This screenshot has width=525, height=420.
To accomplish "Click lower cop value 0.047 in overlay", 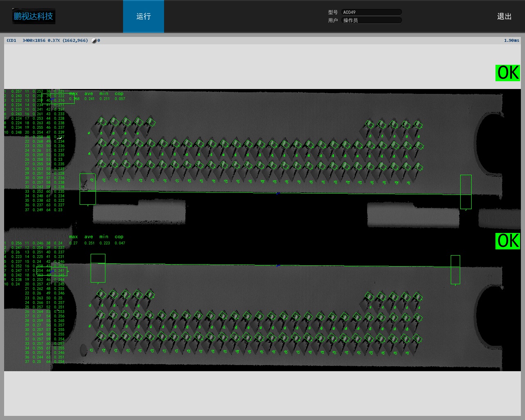I will [120, 243].
